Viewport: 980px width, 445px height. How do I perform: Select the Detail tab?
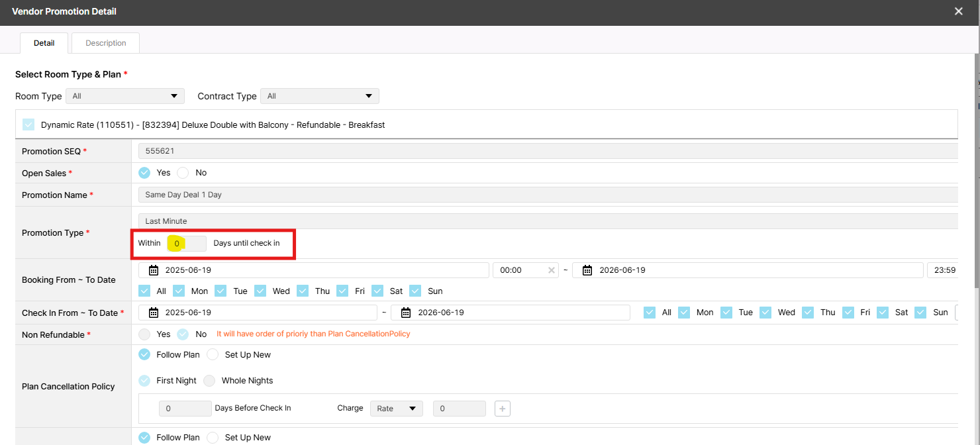[44, 43]
